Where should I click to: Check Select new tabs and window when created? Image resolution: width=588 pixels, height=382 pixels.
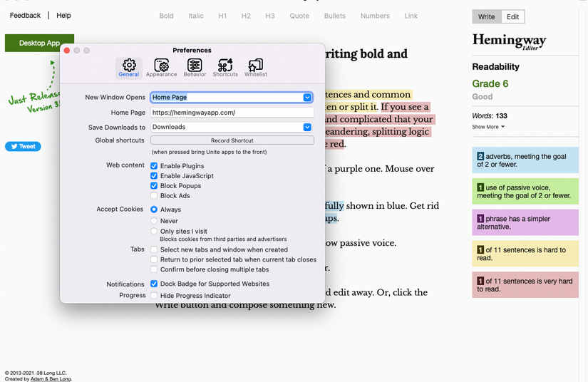click(x=154, y=249)
